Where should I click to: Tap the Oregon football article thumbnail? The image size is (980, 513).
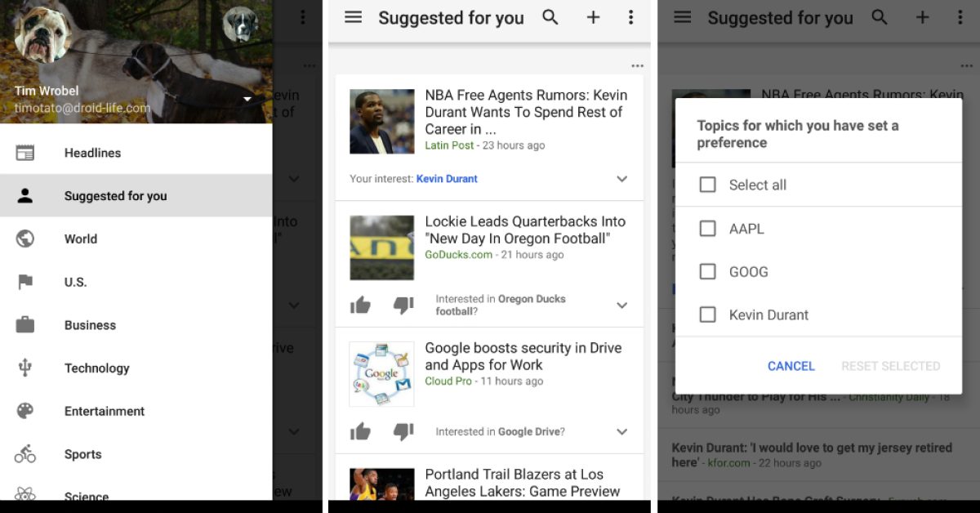pos(381,248)
